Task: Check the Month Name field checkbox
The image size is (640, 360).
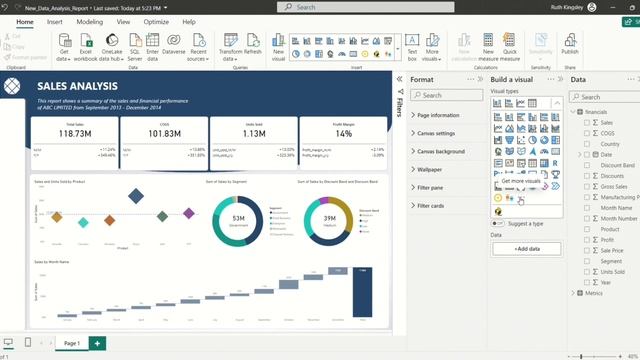Action: (x=587, y=208)
